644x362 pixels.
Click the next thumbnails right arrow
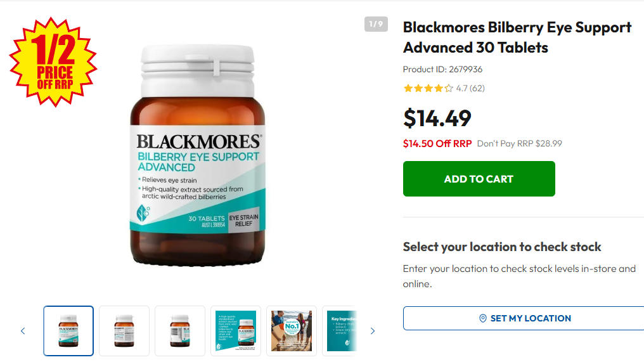pyautogui.click(x=373, y=331)
